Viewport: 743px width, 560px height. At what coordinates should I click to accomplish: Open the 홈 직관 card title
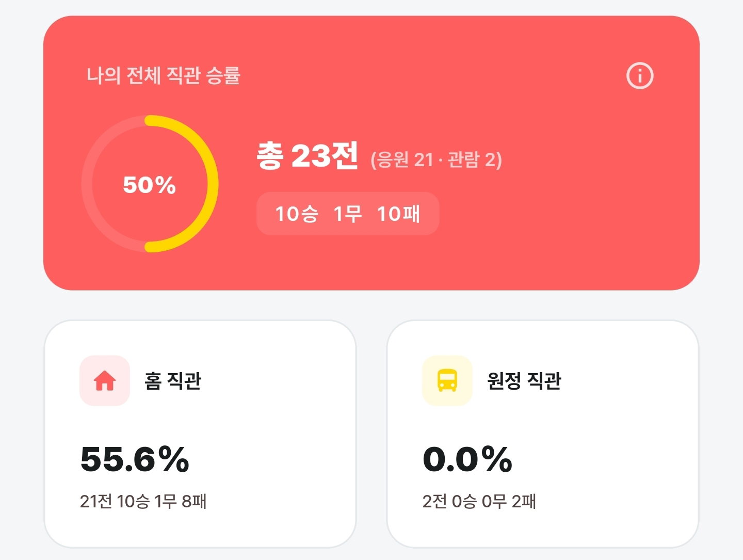point(173,381)
